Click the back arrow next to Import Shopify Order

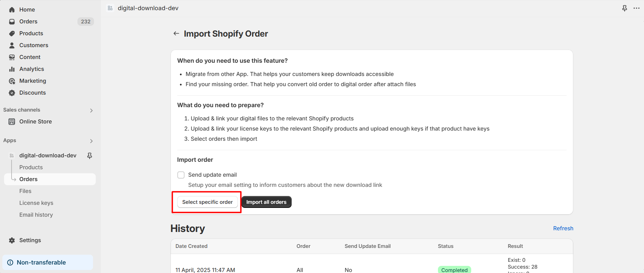coord(176,34)
